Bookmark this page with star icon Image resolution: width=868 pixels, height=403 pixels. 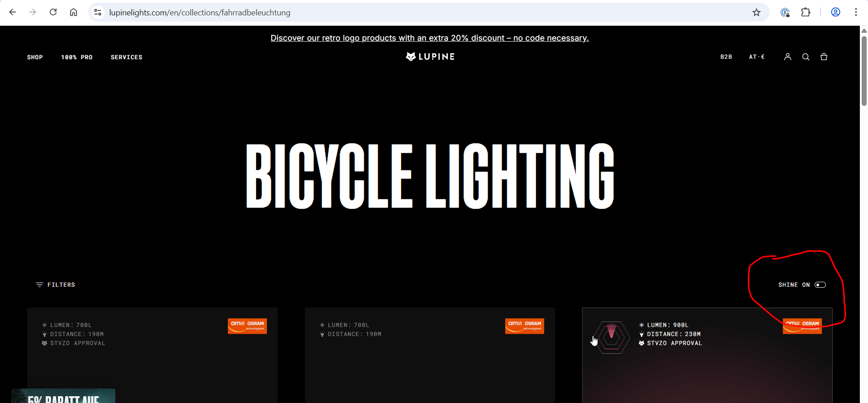click(x=756, y=12)
